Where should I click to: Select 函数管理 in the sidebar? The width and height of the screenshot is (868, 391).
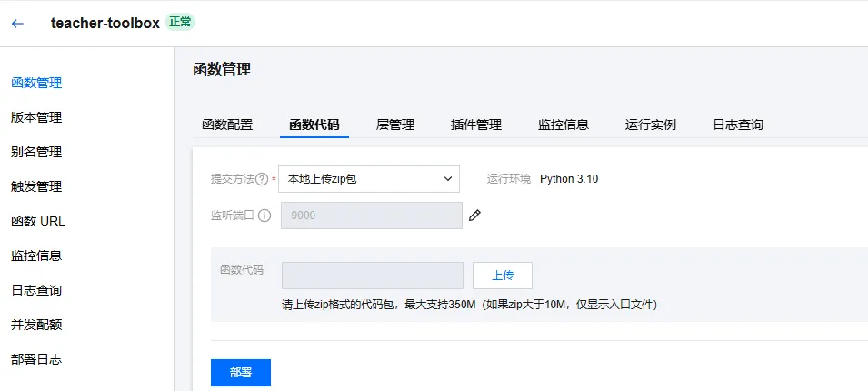pyautogui.click(x=36, y=83)
